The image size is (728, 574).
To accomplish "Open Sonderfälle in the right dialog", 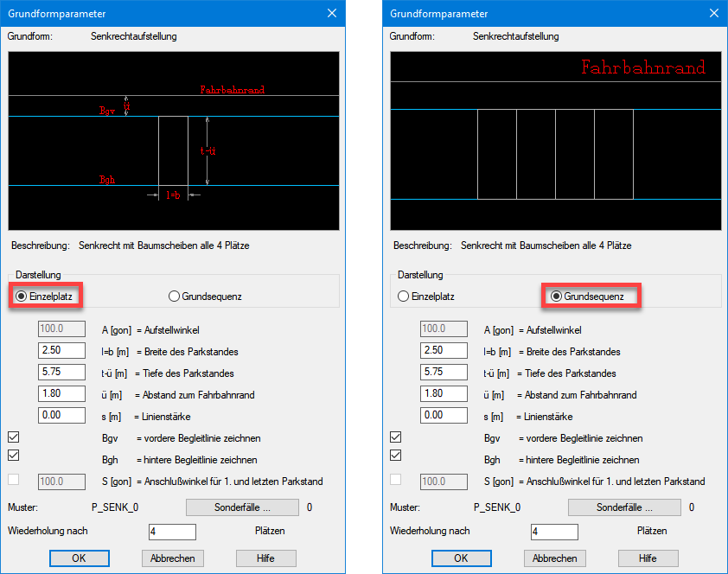I will (624, 507).
